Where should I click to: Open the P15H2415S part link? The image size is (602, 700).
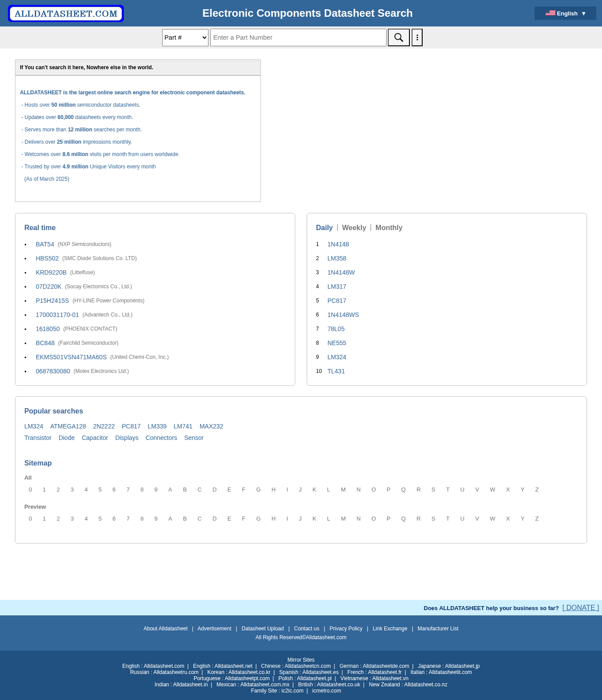52,301
